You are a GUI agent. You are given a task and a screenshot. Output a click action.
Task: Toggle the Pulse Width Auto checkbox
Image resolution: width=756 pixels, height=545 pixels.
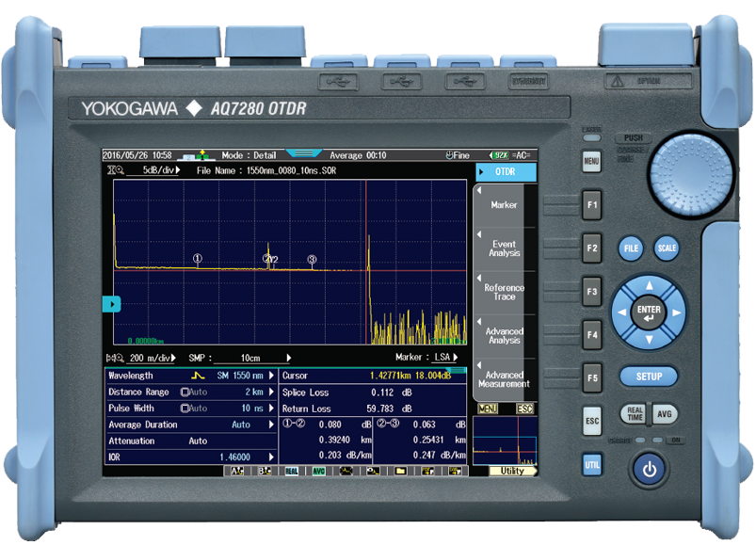click(185, 409)
